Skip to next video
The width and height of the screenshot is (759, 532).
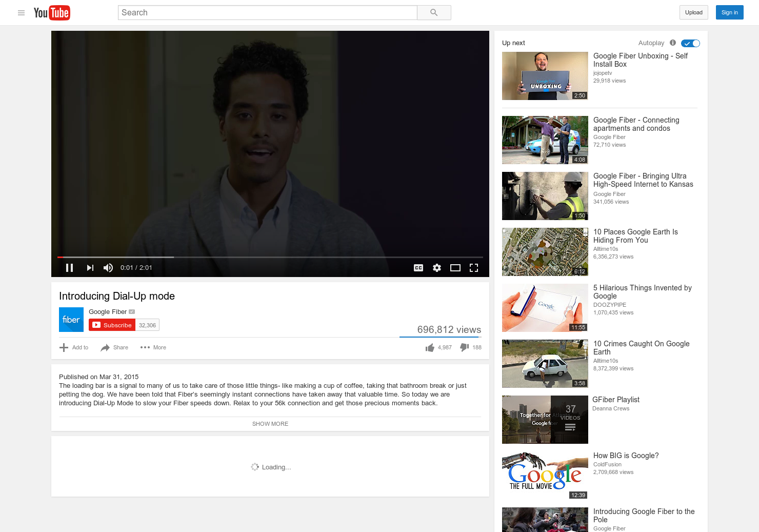[90, 268]
